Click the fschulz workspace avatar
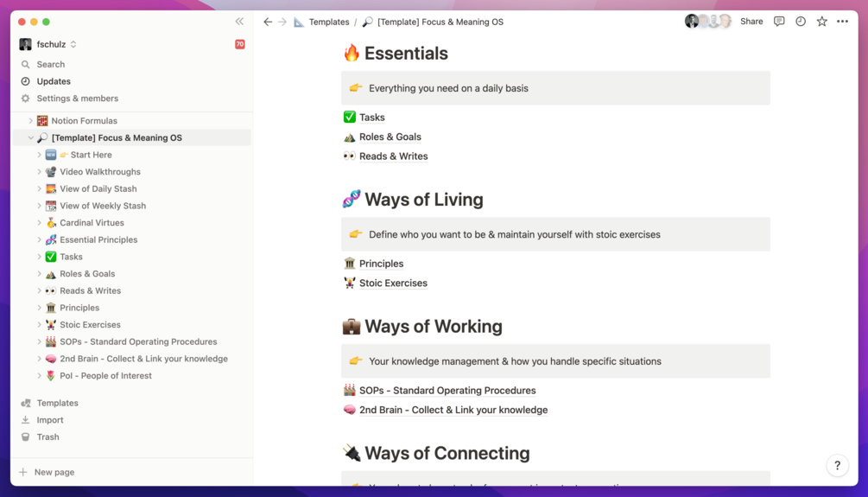Image resolution: width=868 pixels, height=497 pixels. [x=25, y=44]
